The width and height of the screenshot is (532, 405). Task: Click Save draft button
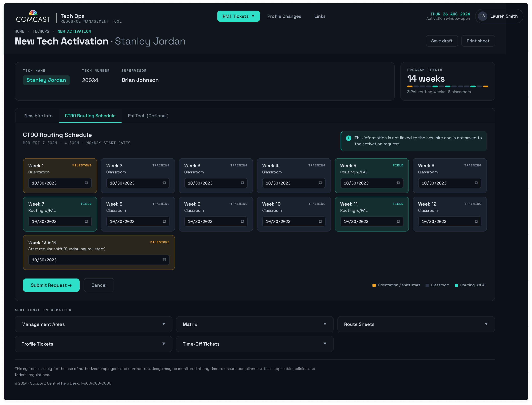[x=442, y=41]
